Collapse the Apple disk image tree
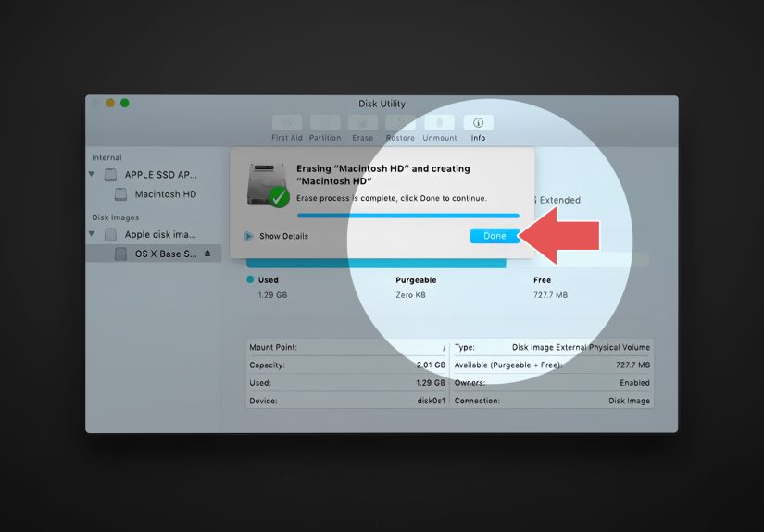 pyautogui.click(x=92, y=234)
